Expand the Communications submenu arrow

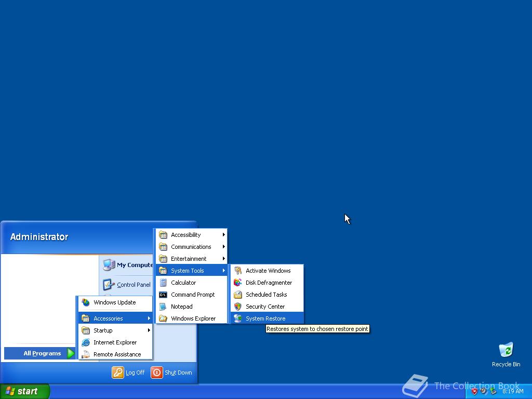pos(223,247)
